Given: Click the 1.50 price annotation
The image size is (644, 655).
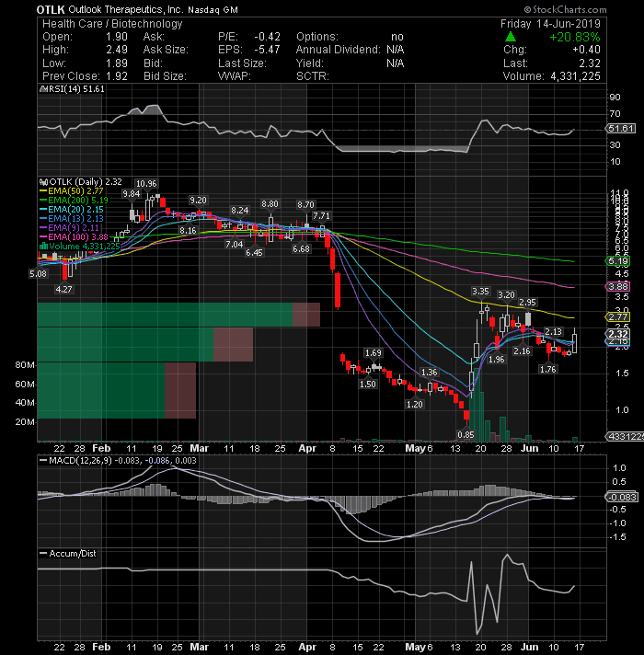Looking at the screenshot, I should 368,385.
